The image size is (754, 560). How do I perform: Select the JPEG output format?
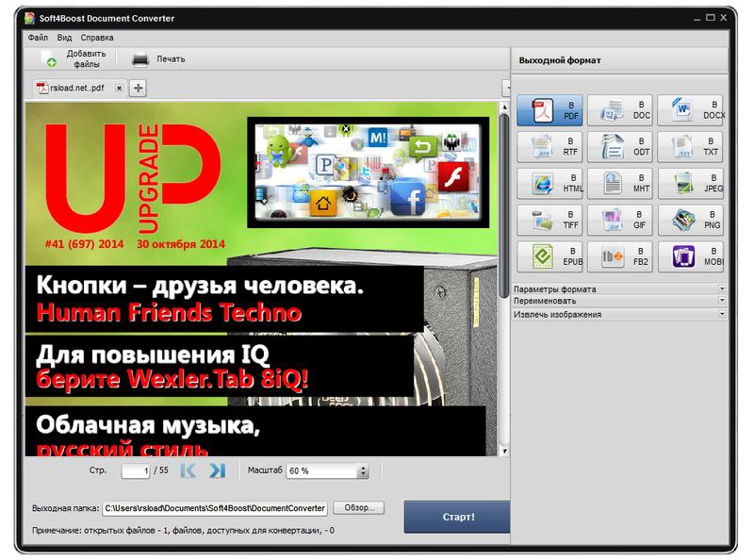pyautogui.click(x=690, y=183)
